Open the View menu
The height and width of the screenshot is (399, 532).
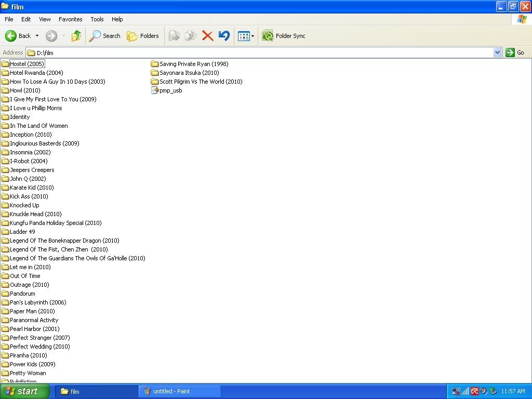45,19
